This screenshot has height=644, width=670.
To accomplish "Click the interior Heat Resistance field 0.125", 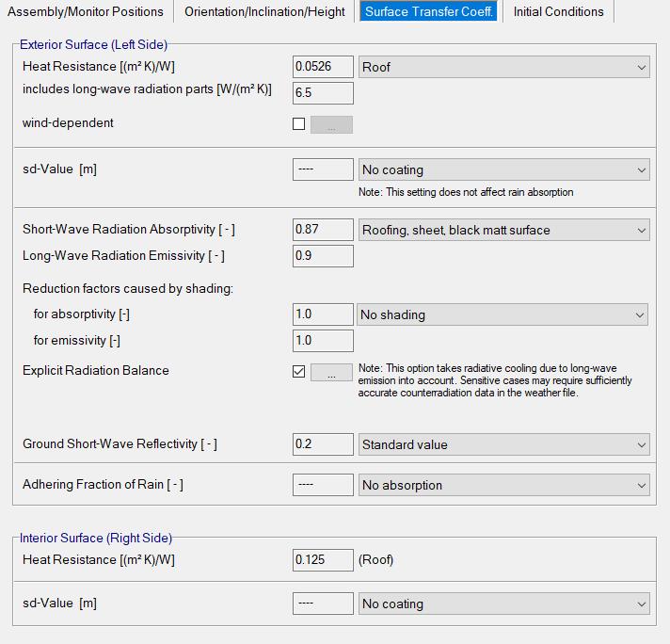I will pos(323,560).
